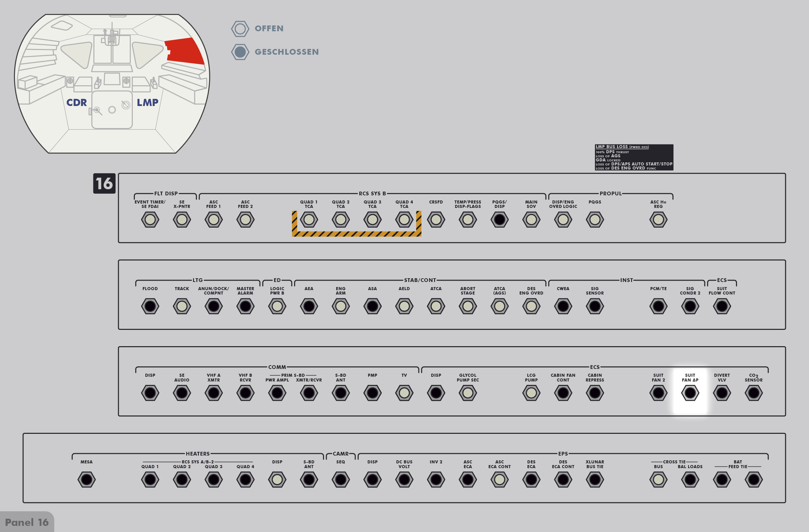Click the XLUNAR BUS TIE breaker

pyautogui.click(x=594, y=480)
